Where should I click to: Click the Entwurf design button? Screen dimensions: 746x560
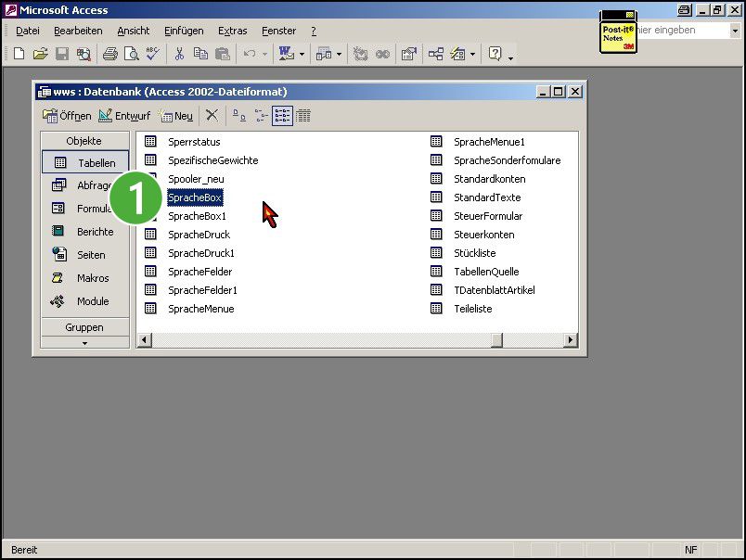pyautogui.click(x=124, y=116)
